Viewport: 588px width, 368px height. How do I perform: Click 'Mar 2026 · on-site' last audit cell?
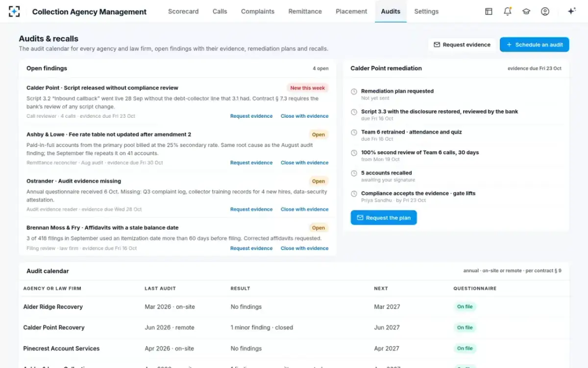tap(170, 307)
